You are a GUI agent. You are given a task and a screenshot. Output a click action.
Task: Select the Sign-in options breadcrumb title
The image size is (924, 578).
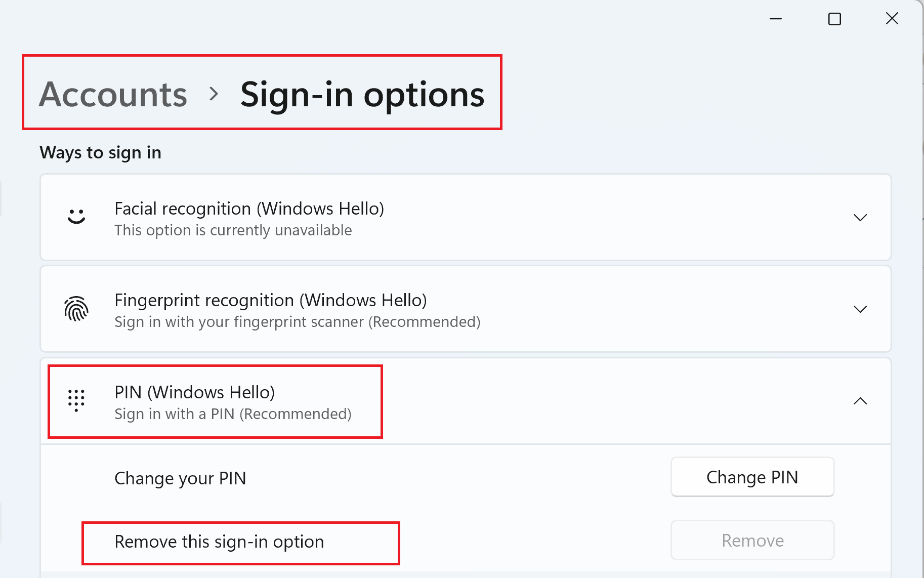(x=362, y=95)
